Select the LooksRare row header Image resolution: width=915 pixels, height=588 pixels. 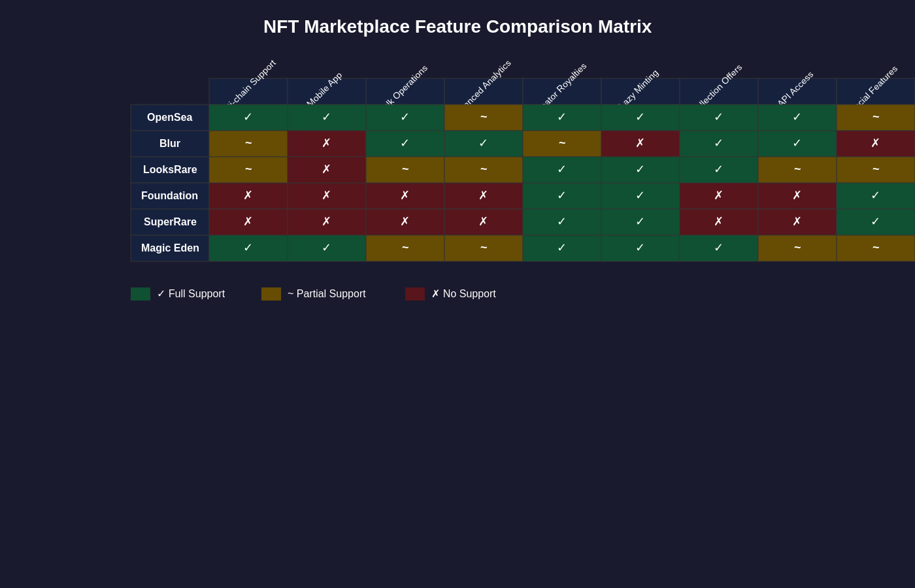(x=170, y=170)
